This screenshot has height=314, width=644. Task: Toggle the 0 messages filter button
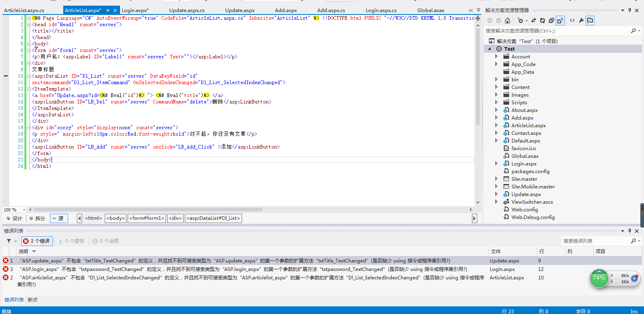[x=106, y=241]
